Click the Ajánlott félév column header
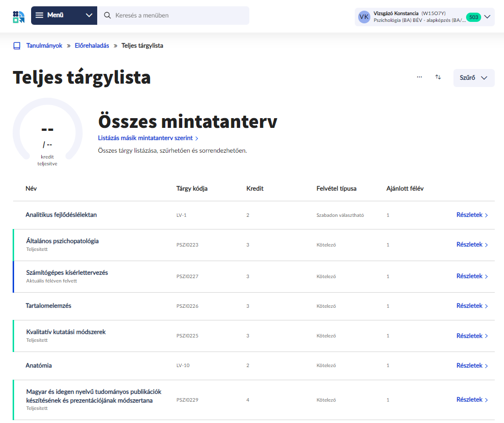 [405, 189]
